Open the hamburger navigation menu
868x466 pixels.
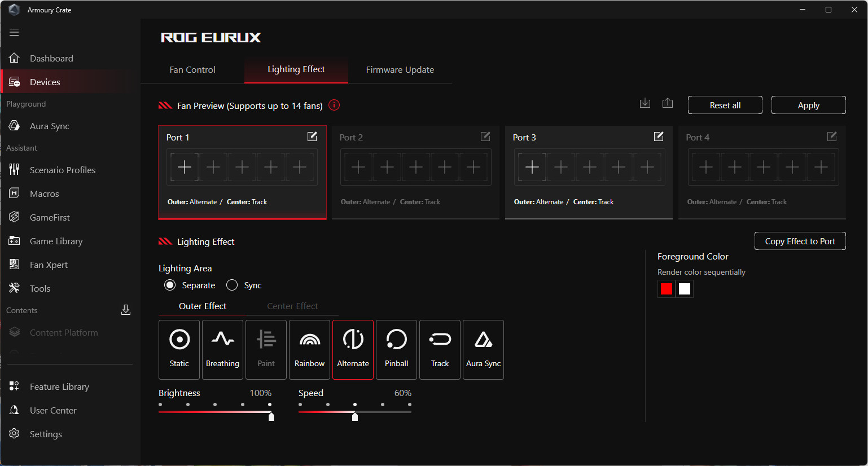(14, 32)
